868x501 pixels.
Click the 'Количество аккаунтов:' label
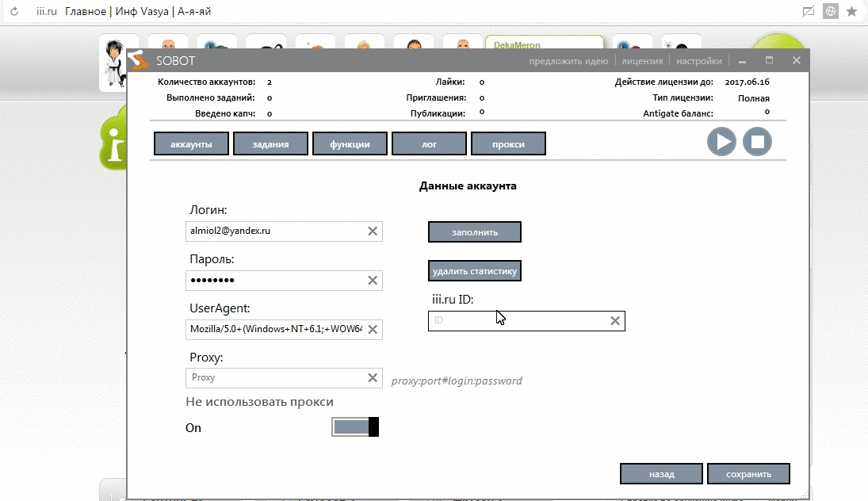[x=206, y=82]
